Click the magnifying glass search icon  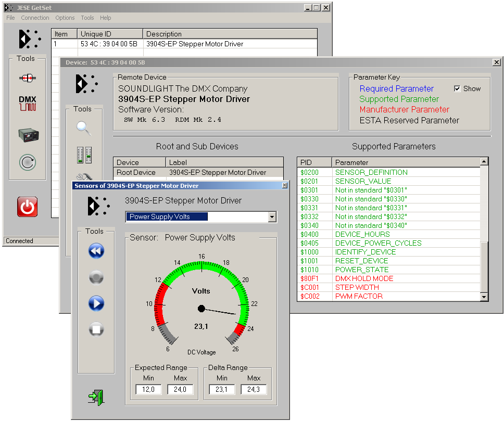84,127
